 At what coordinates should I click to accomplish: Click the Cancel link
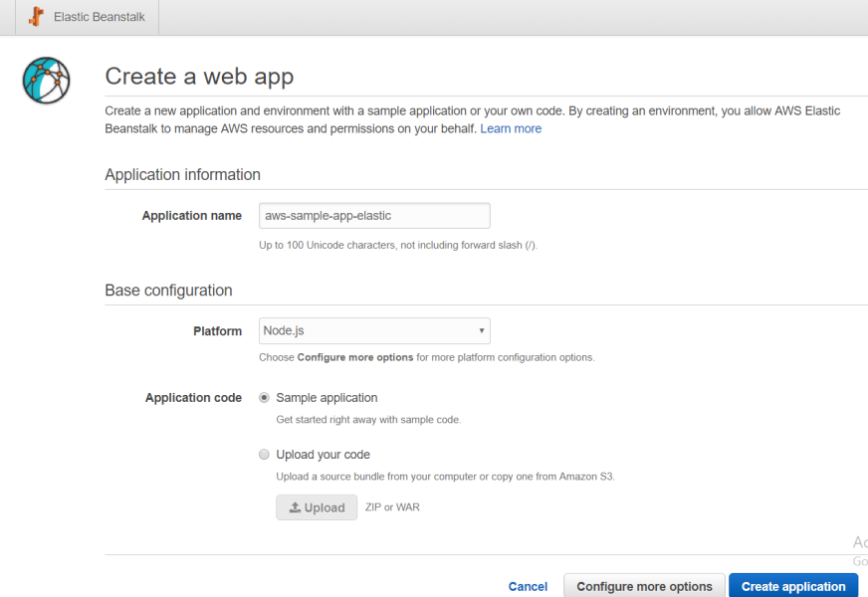pyautogui.click(x=528, y=586)
